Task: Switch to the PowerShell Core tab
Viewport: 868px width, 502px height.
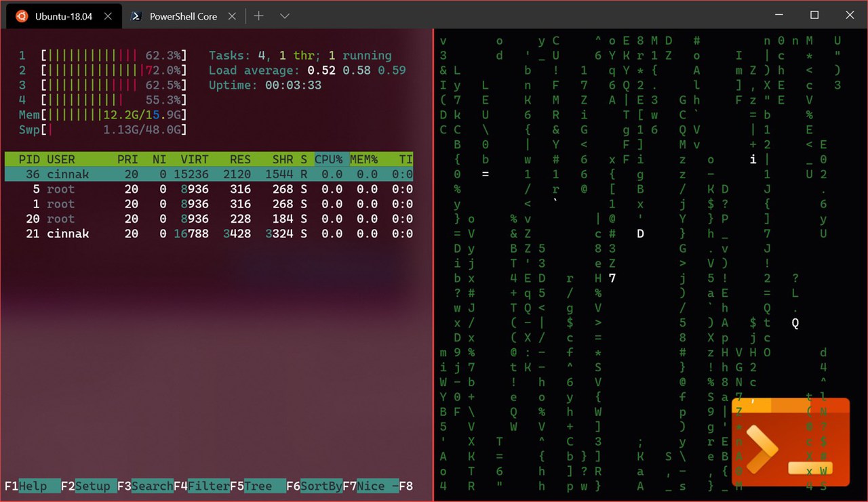Action: [x=183, y=16]
